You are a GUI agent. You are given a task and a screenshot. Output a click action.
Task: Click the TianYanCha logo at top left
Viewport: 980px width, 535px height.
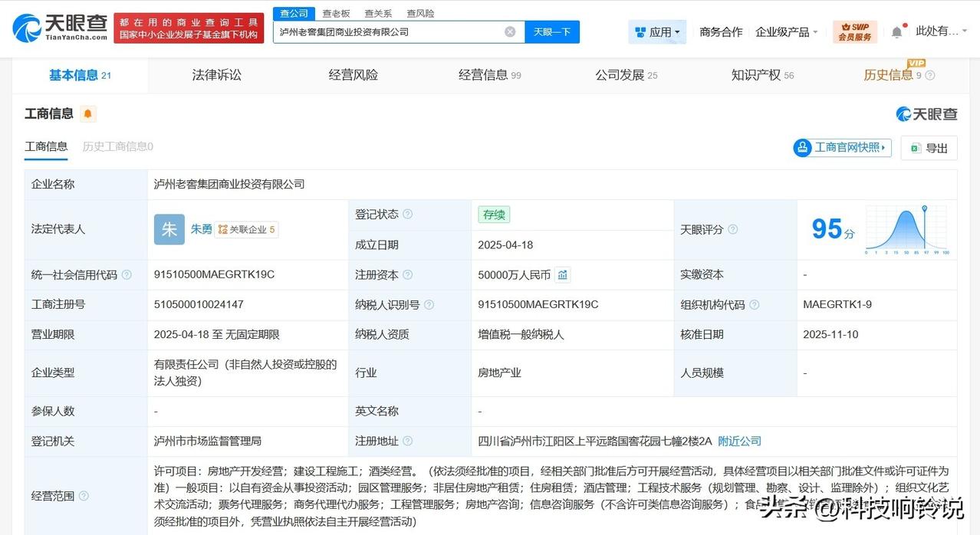click(x=60, y=28)
